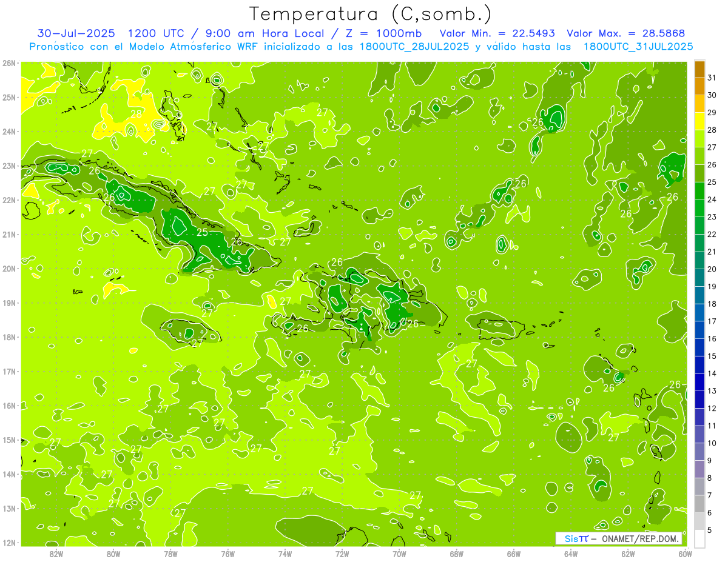Click the "25" contour label over eastern Cuba
728x562 pixels.
coord(203,232)
